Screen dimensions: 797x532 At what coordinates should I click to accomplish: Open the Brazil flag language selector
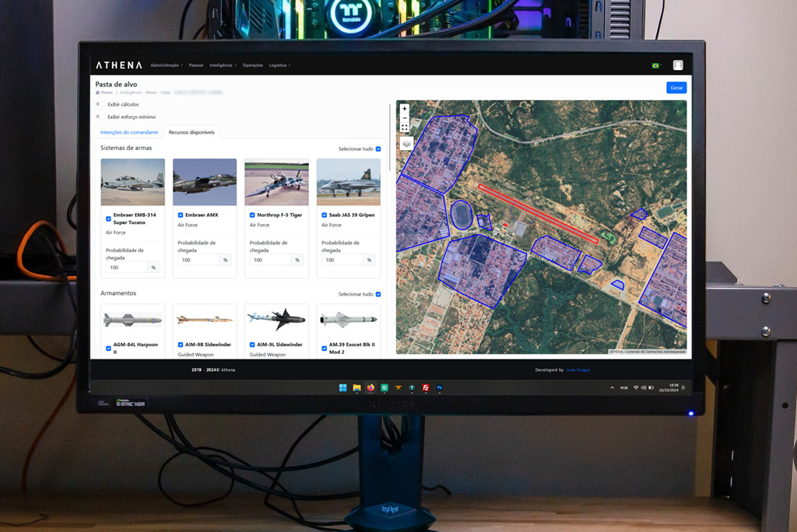[655, 65]
